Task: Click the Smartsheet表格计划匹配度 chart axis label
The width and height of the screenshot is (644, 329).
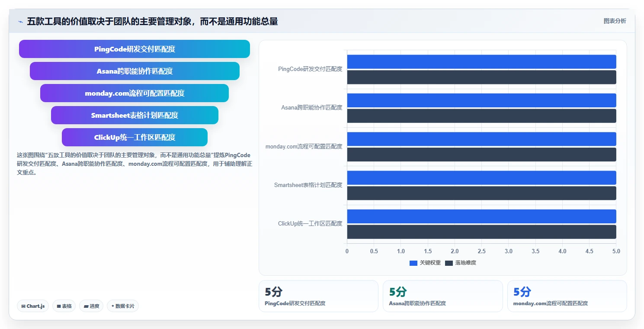Action: coord(308,185)
